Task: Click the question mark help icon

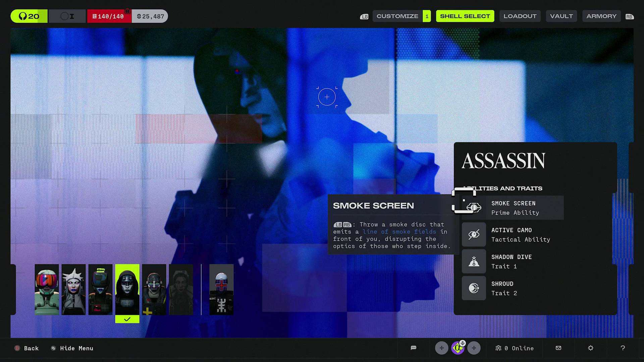Action: (x=623, y=348)
